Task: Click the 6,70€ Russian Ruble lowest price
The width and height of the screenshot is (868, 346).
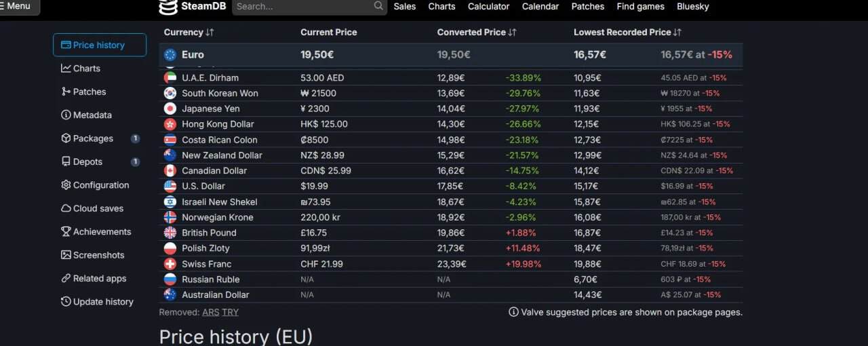Action: (x=586, y=280)
